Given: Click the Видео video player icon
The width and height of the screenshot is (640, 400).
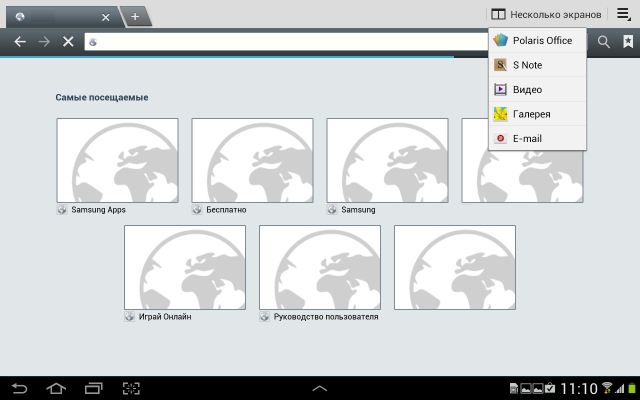Looking at the screenshot, I should pyautogui.click(x=500, y=89).
